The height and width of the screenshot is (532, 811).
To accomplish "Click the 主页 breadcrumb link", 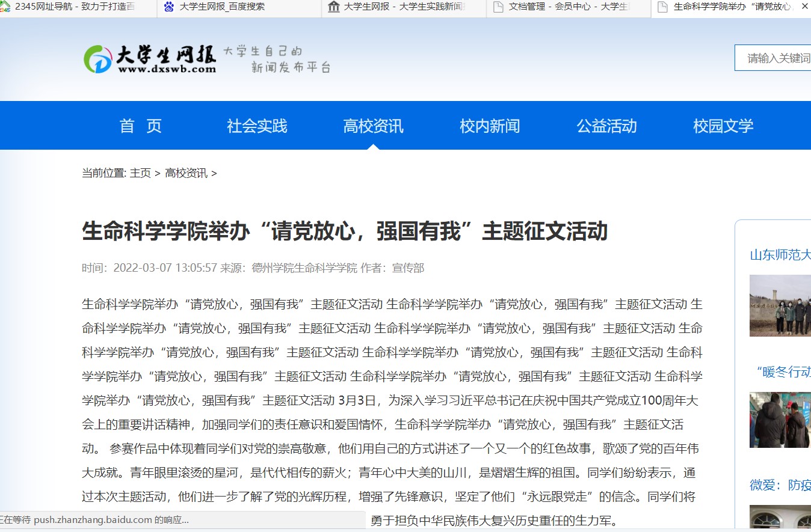I will [140, 173].
